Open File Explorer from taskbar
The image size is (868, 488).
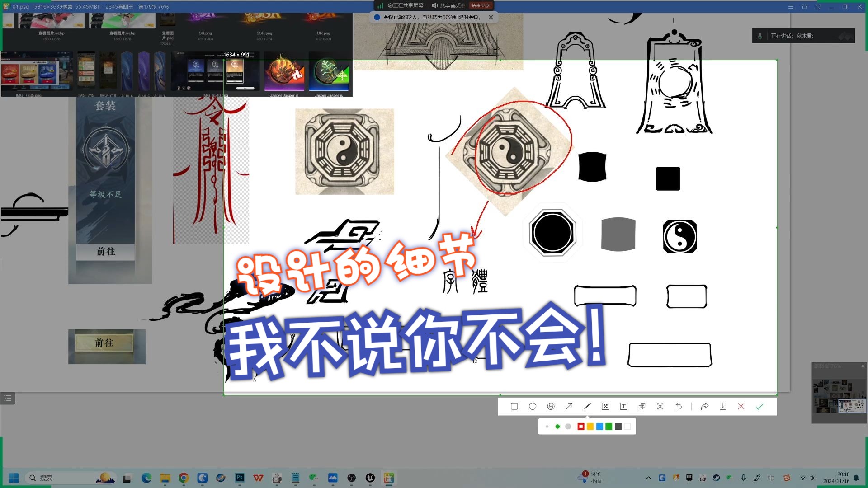[x=165, y=478]
